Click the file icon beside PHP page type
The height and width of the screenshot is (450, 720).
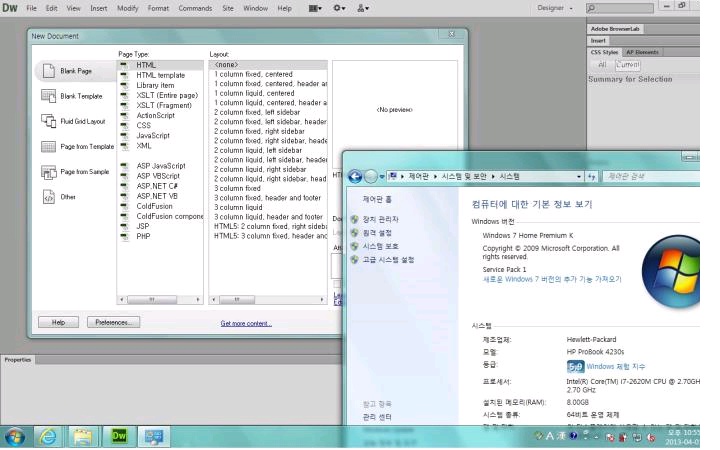[x=124, y=237]
